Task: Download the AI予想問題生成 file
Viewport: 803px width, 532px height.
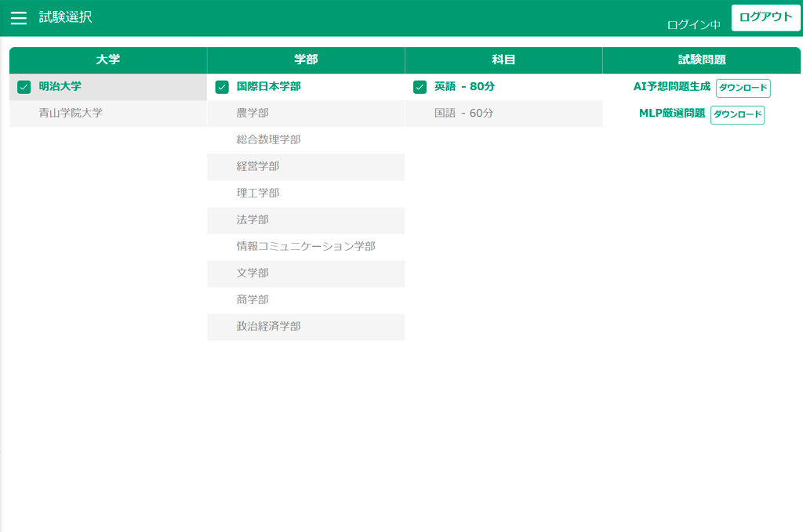Action: (x=743, y=88)
